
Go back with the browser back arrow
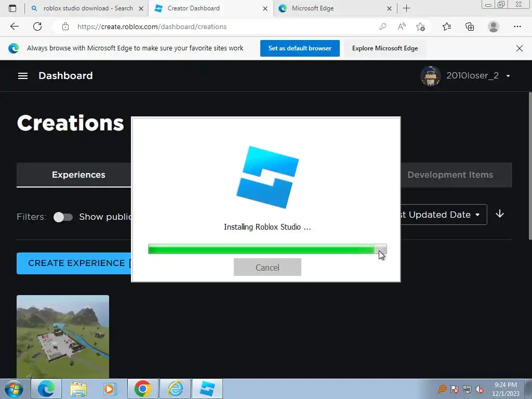14,26
